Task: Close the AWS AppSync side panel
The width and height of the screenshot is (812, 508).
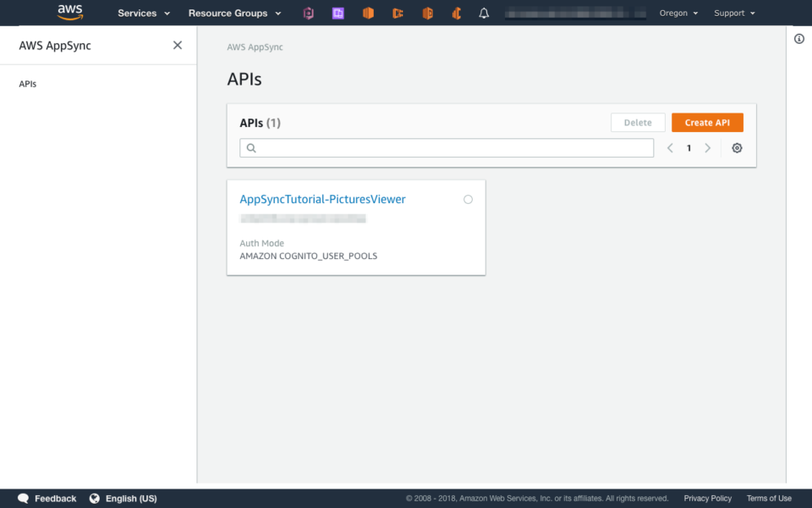Action: tap(178, 45)
